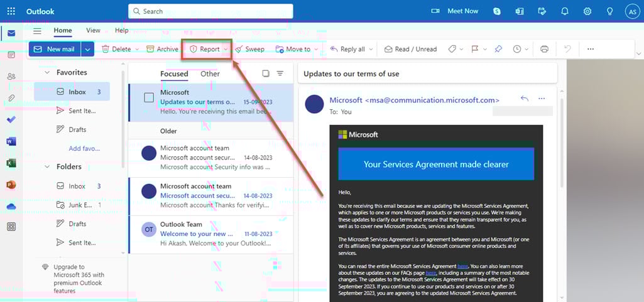
Task: Open the Mail app in sidebar
Action: point(11,33)
